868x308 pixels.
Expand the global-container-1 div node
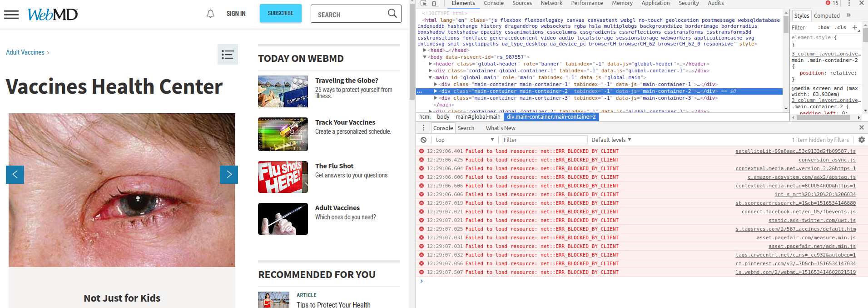430,71
